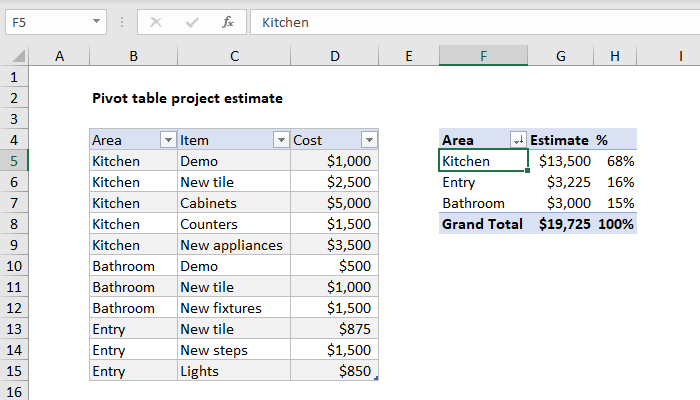Select row 1 header

[x=14, y=77]
